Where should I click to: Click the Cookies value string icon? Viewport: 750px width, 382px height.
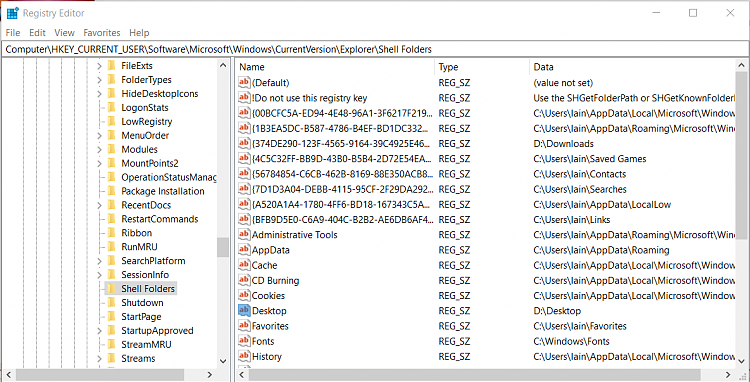click(244, 295)
